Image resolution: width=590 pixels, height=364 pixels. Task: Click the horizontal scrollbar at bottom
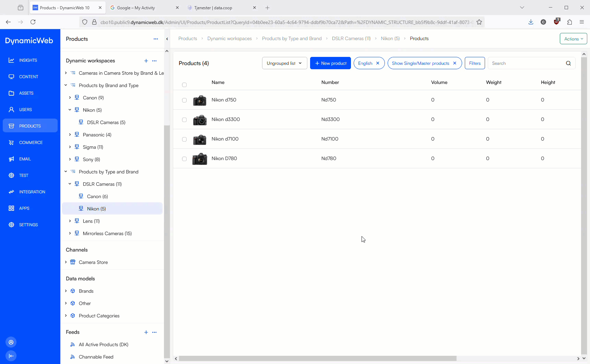coord(317,359)
